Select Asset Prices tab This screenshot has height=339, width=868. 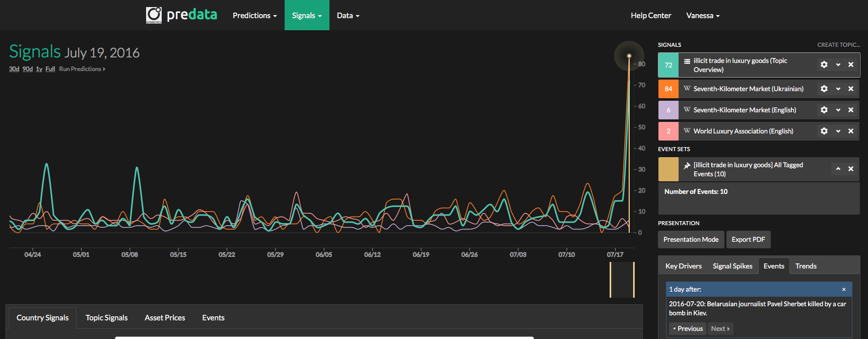pyautogui.click(x=165, y=318)
